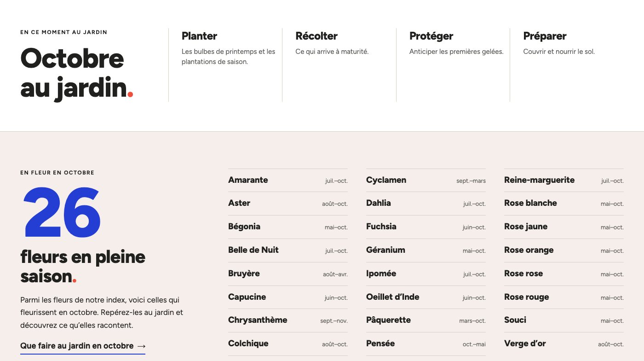This screenshot has width=644, height=361.
Task: Open the Oeillet d'Inde entry
Action: pos(426,297)
